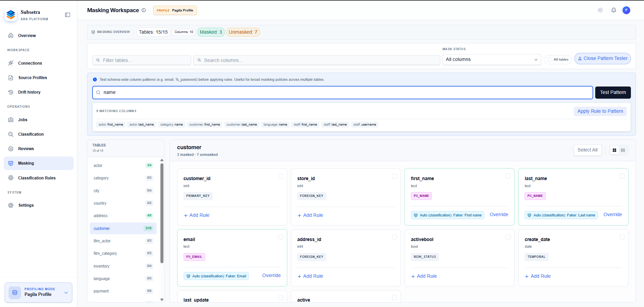Check the address_id column checkbox
The height and width of the screenshot is (307, 644).
click(394, 237)
